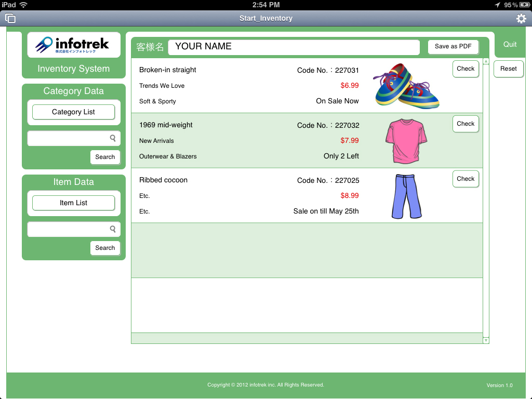This screenshot has width=532, height=399.
Task: Click magnifier icon in Category Data search
Action: click(x=113, y=138)
